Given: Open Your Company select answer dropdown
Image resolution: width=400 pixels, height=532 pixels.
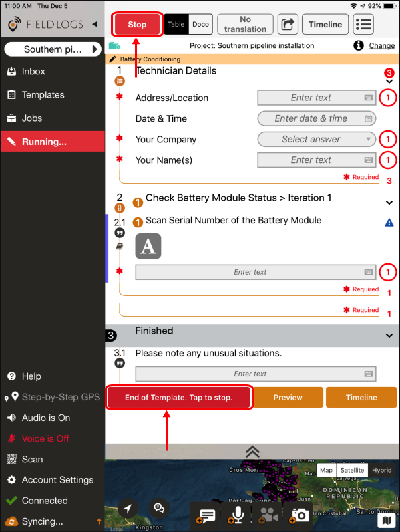Looking at the screenshot, I should click(x=316, y=139).
